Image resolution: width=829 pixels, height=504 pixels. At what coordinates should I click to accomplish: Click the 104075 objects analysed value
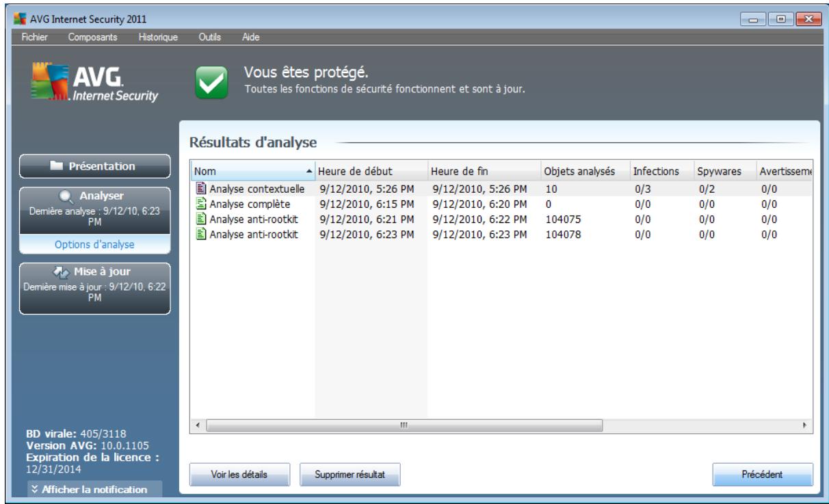click(x=561, y=218)
